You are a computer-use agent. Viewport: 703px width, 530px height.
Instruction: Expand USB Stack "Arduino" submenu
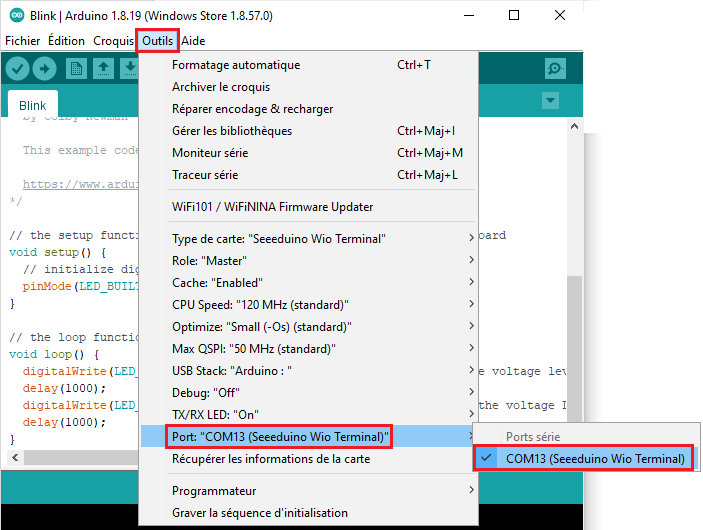pyautogui.click(x=308, y=370)
